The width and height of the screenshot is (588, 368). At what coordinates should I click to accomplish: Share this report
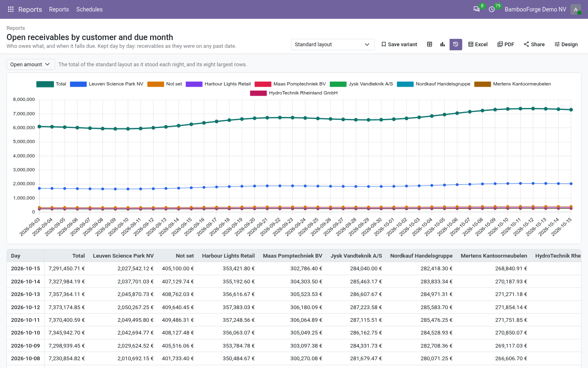[534, 45]
